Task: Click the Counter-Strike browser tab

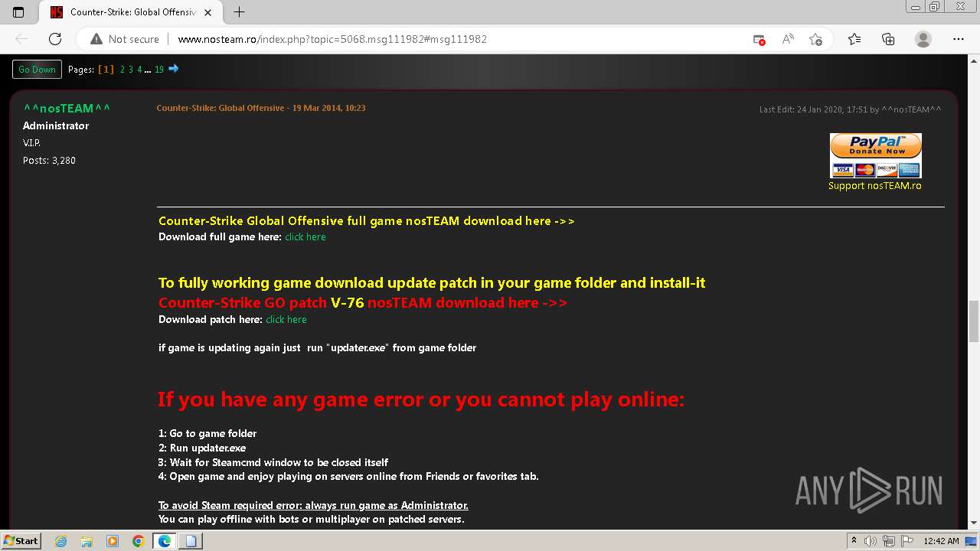Action: (130, 12)
